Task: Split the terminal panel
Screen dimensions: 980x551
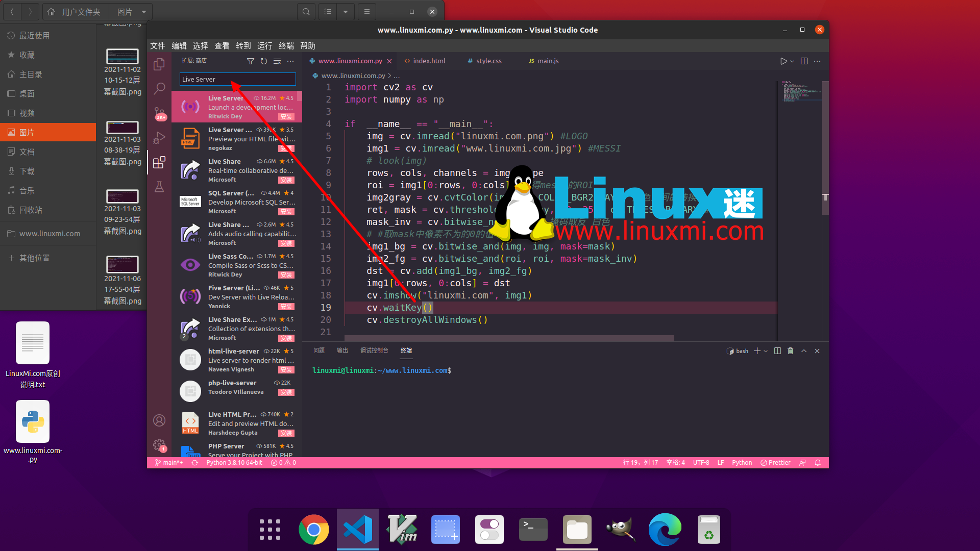Action: (777, 351)
